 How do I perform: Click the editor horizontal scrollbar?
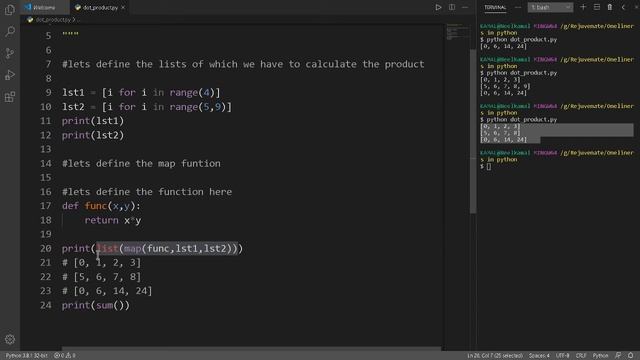pos(251,348)
